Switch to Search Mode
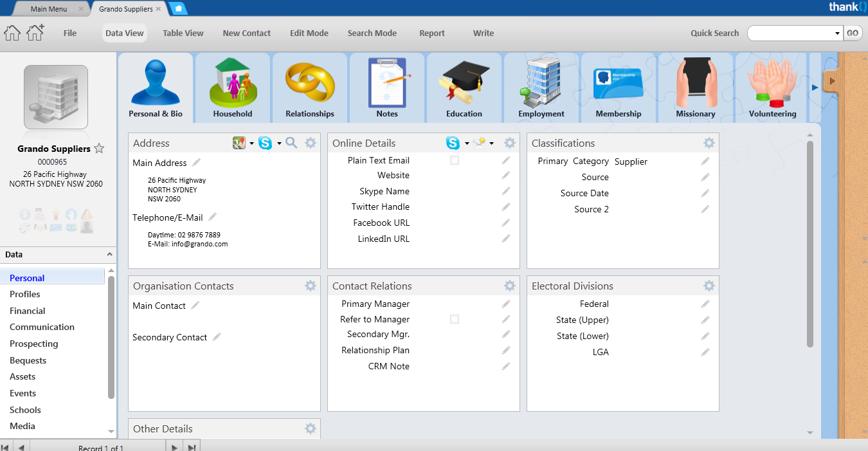868x451 pixels. tap(372, 33)
